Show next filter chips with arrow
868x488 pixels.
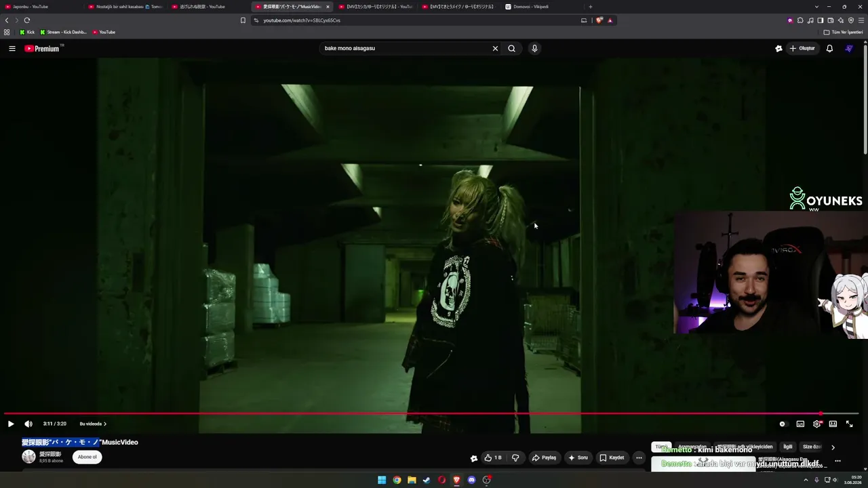(833, 447)
